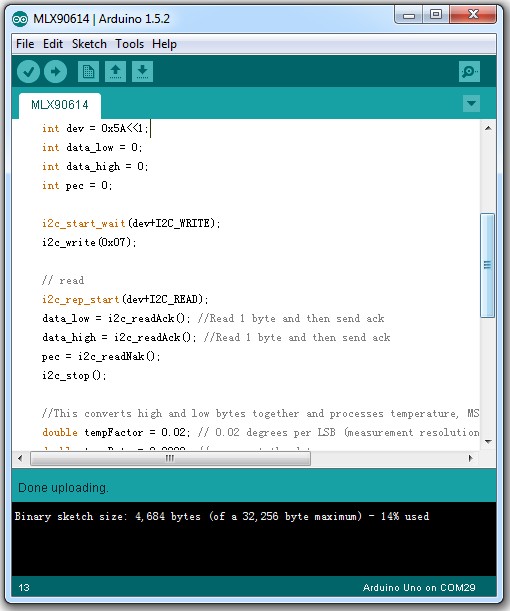Close the Arduino window

pos(473,15)
